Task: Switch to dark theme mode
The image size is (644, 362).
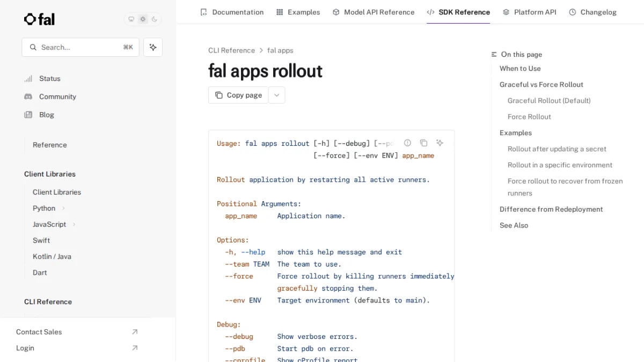Action: [x=155, y=19]
